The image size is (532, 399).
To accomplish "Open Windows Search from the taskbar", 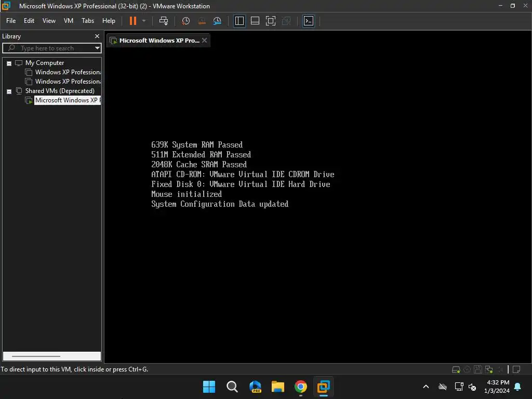I will (232, 387).
